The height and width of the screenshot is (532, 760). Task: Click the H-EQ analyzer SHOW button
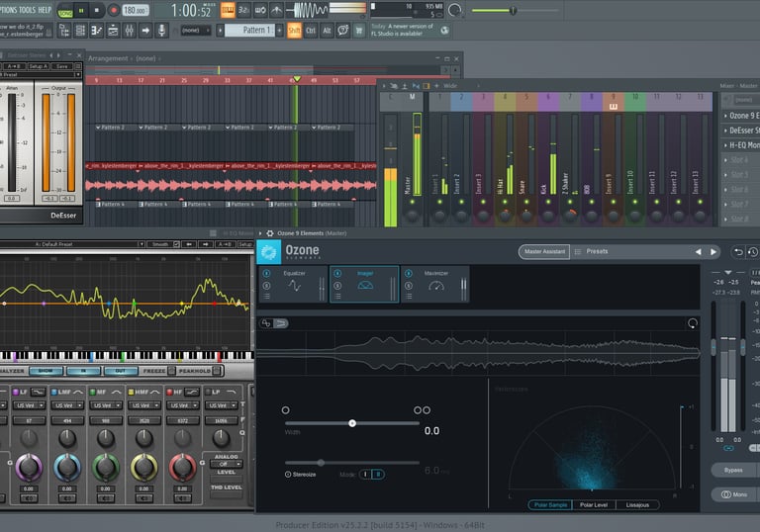pyautogui.click(x=46, y=371)
